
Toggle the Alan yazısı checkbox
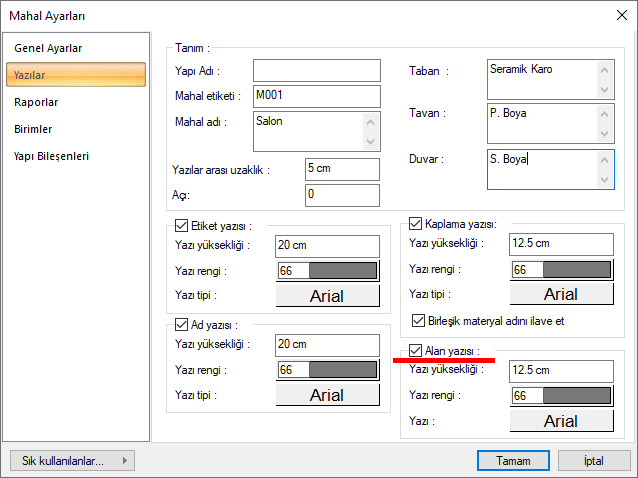click(417, 350)
